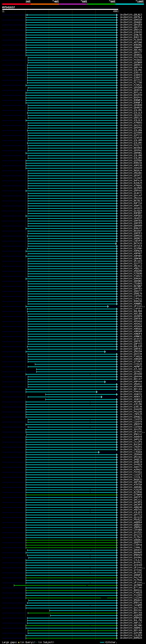Select hit label UniRef100_B9TLU0
This screenshot has width=146, height=644.
[x=131, y=93]
